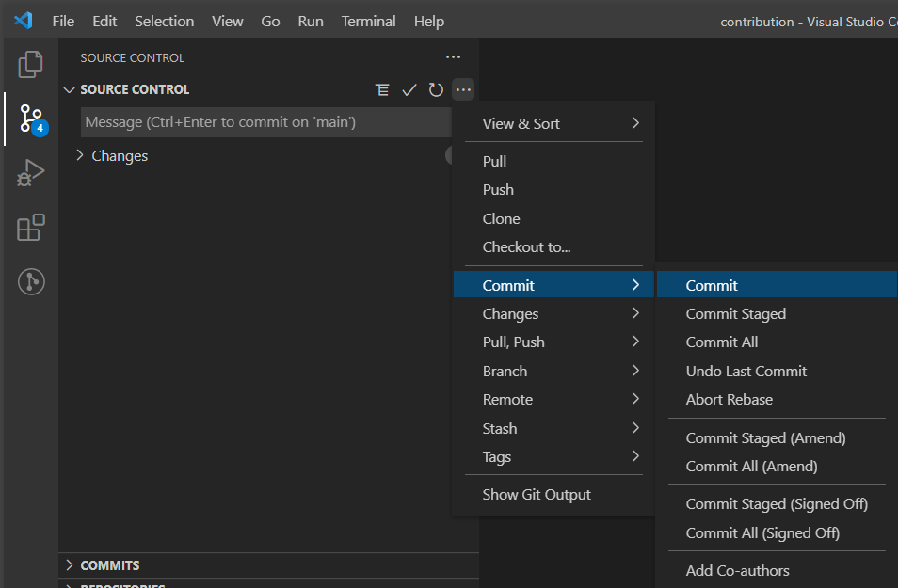Click the commit checkmark icon

click(x=409, y=90)
